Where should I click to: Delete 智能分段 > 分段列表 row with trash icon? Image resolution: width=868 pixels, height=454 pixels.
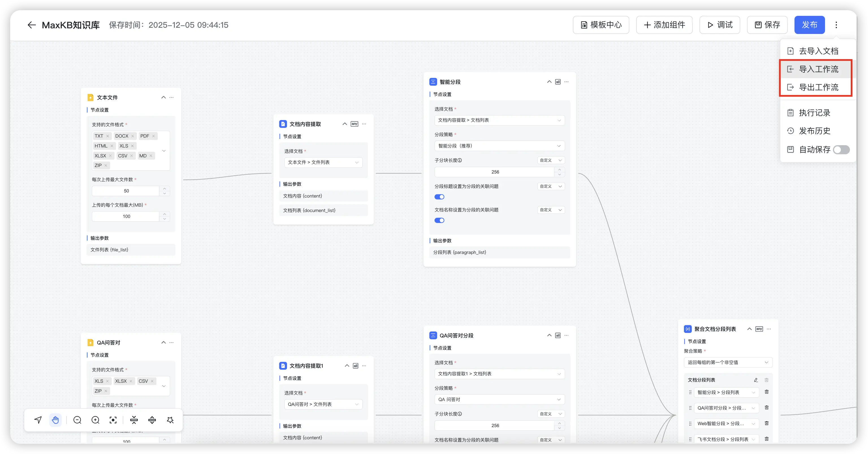pos(766,392)
